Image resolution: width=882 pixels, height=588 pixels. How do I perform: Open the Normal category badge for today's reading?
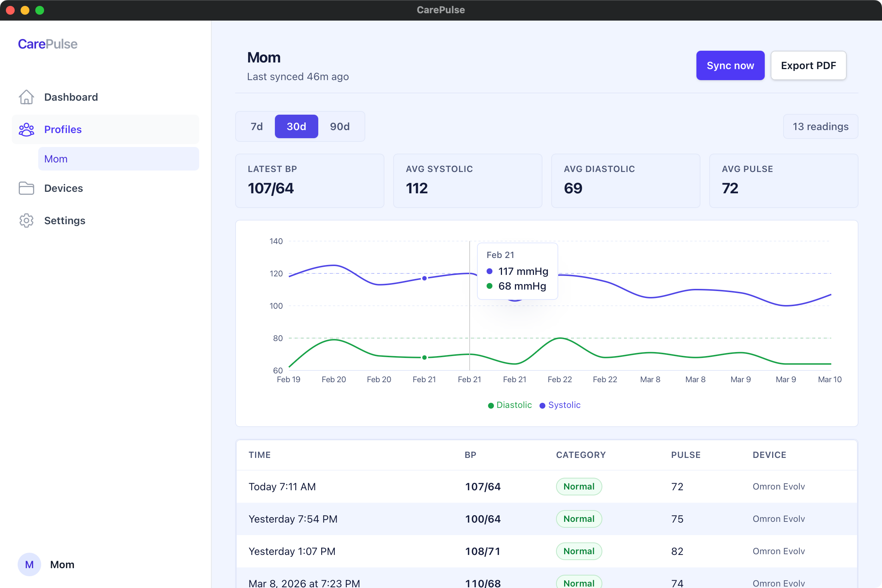pyautogui.click(x=578, y=486)
